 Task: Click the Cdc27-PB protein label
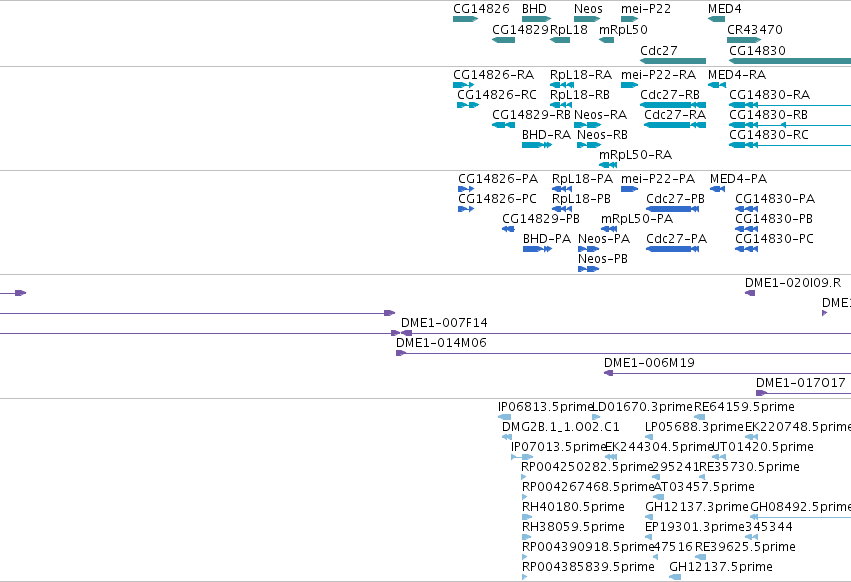675,199
